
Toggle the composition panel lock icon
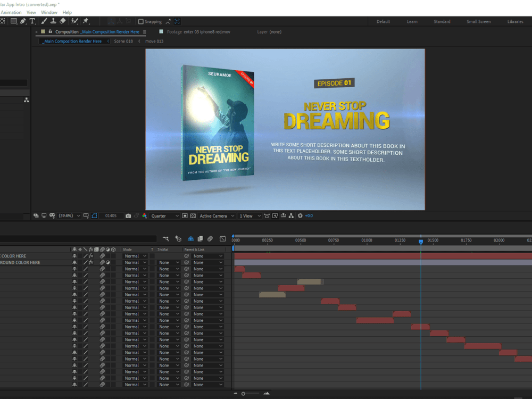coord(50,31)
